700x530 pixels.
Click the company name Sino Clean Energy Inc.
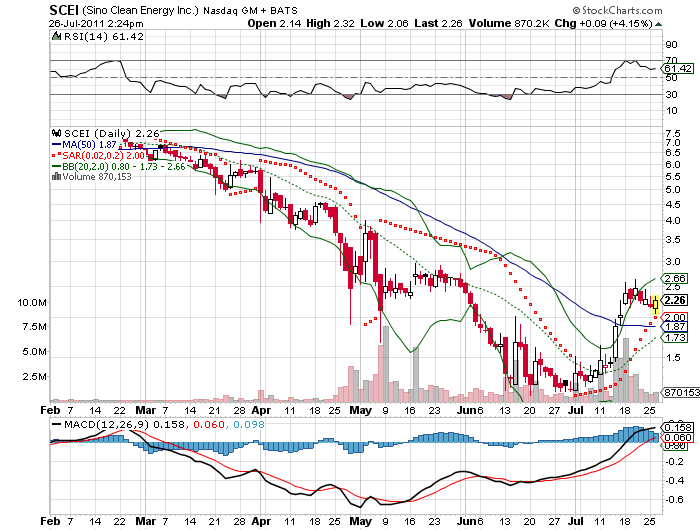click(x=140, y=10)
